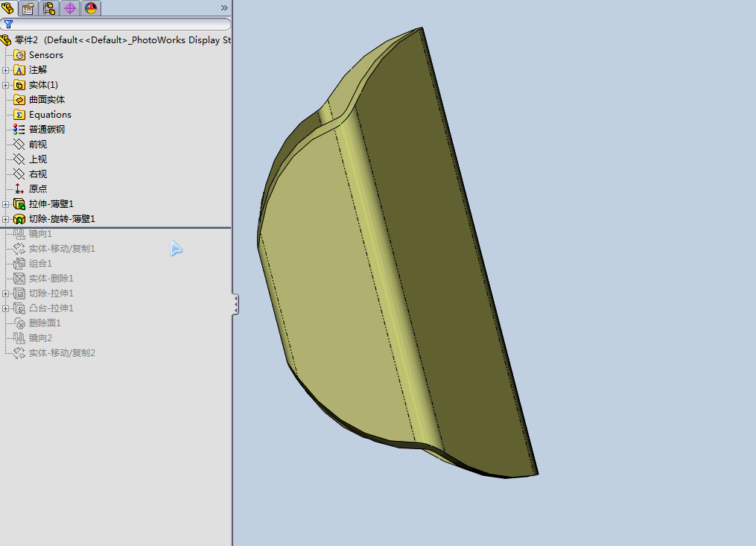Expand the 切除-旋转-薄壁1 feature node
Image resolution: width=756 pixels, height=546 pixels.
(x=6, y=220)
